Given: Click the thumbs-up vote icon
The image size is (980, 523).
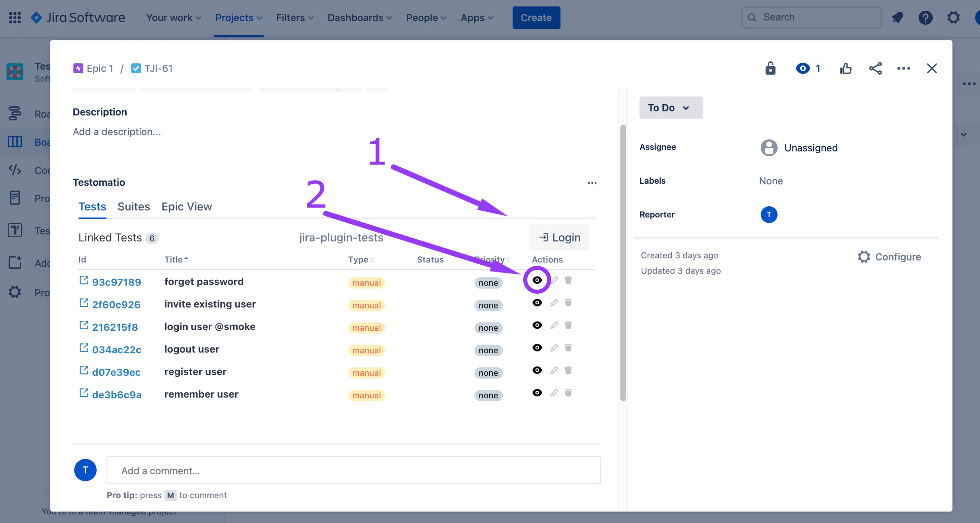Looking at the screenshot, I should pos(846,69).
